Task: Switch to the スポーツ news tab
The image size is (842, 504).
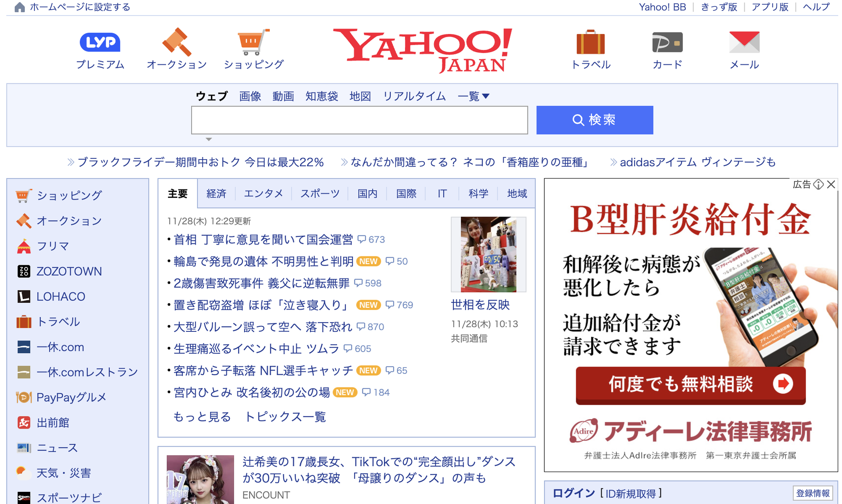Action: [x=320, y=194]
